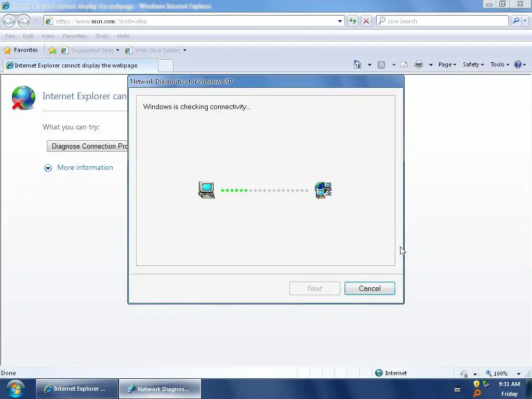This screenshot has width=532, height=399.
Task: Open search provider options dropdown arrow
Action: 525,21
